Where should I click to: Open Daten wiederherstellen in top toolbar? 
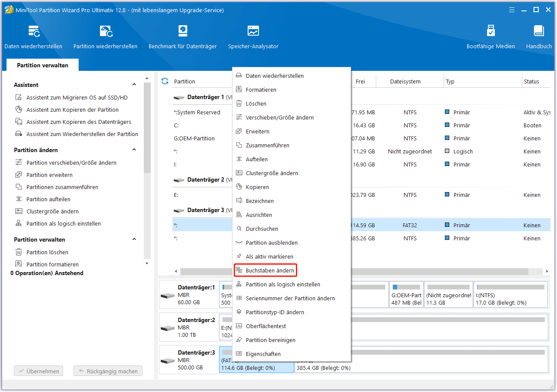pyautogui.click(x=33, y=37)
